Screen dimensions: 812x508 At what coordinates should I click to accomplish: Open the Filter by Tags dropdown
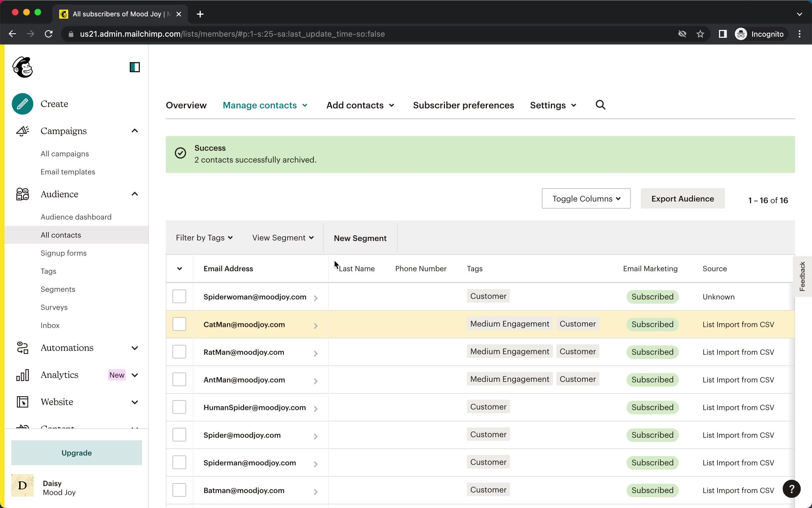(x=204, y=238)
